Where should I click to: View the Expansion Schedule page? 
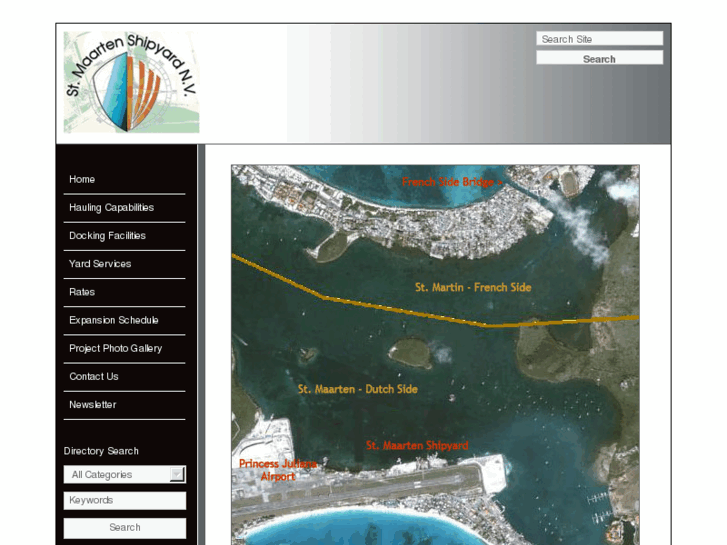point(114,320)
